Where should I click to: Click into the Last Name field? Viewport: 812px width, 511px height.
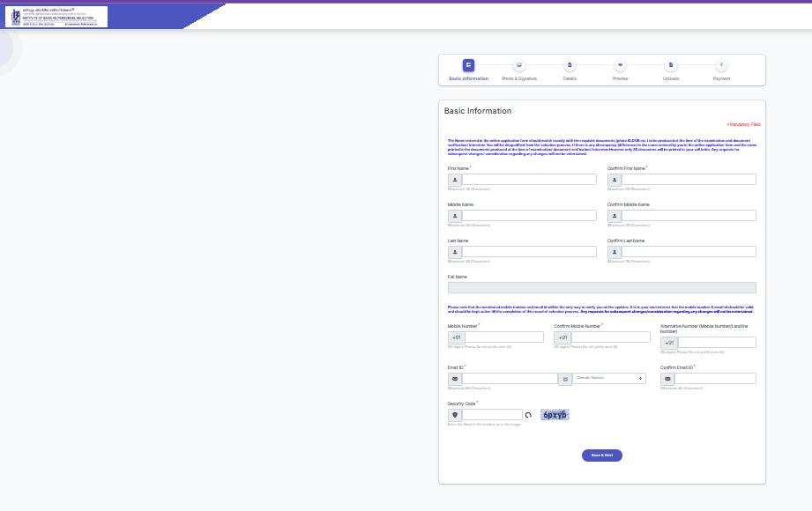pos(529,252)
